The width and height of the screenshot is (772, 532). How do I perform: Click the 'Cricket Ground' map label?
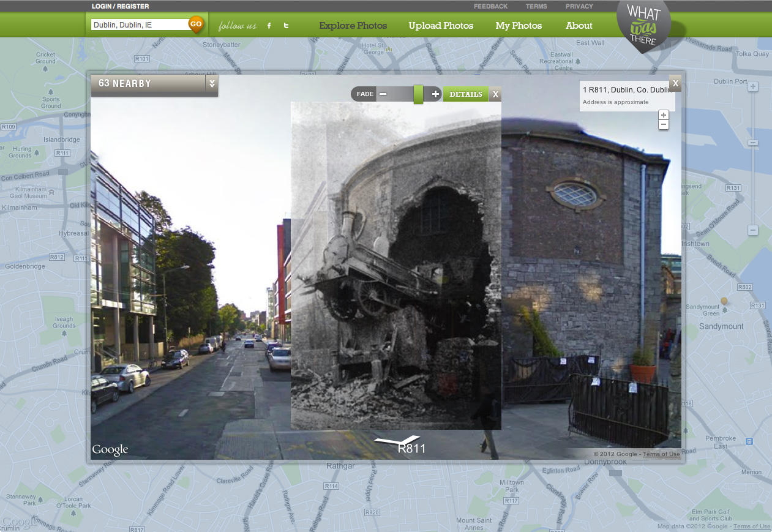pyautogui.click(x=45, y=58)
